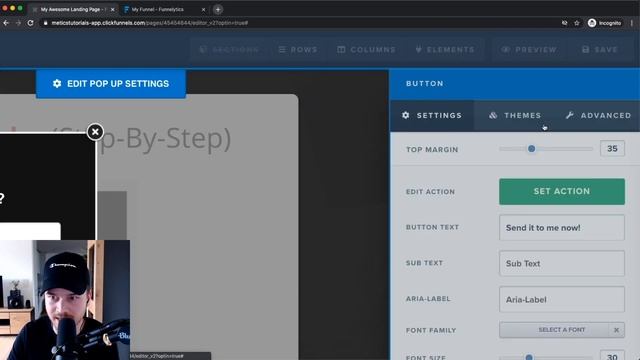Viewport: 640px width, 360px height.
Task: Click the gear icon on Edit Pop Up Settings
Action: (57, 84)
